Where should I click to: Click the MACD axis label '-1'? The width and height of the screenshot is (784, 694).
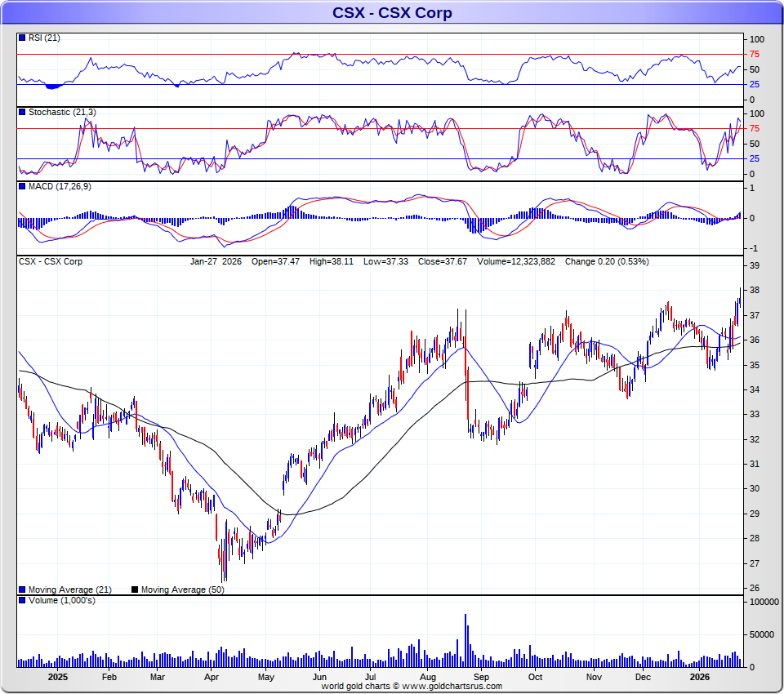coord(753,249)
